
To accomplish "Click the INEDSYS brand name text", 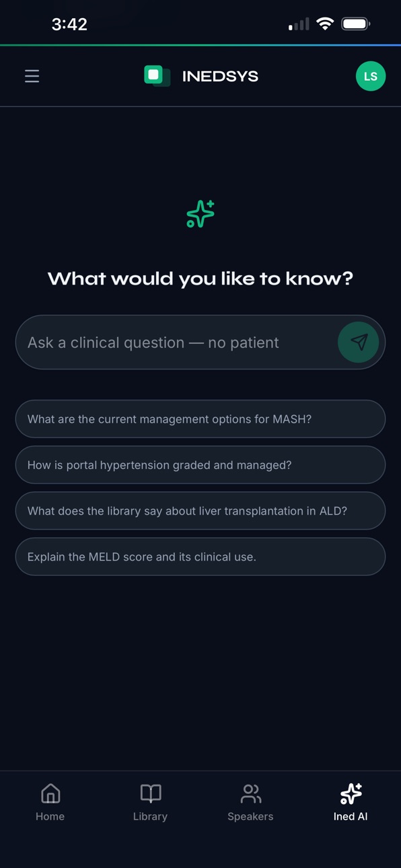I will pyautogui.click(x=220, y=76).
